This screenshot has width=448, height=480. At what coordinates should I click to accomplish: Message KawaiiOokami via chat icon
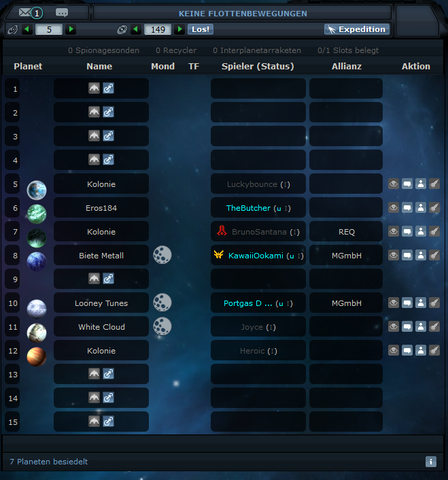(x=407, y=255)
